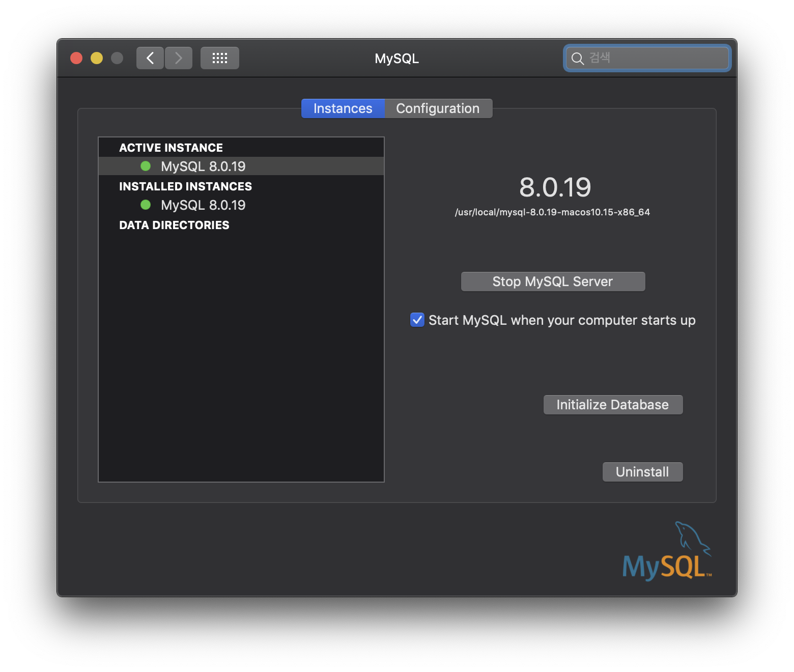
Task: Click the magnifier icon in the search field
Action: [578, 59]
